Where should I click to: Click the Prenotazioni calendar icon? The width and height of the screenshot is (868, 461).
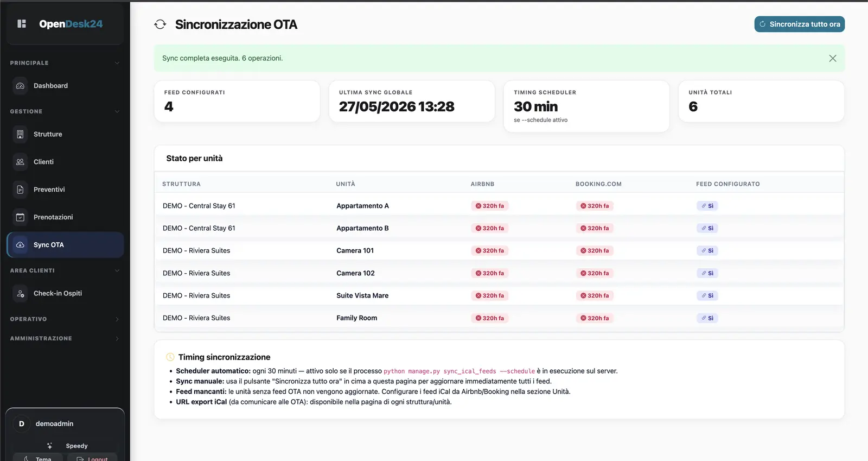coord(20,217)
